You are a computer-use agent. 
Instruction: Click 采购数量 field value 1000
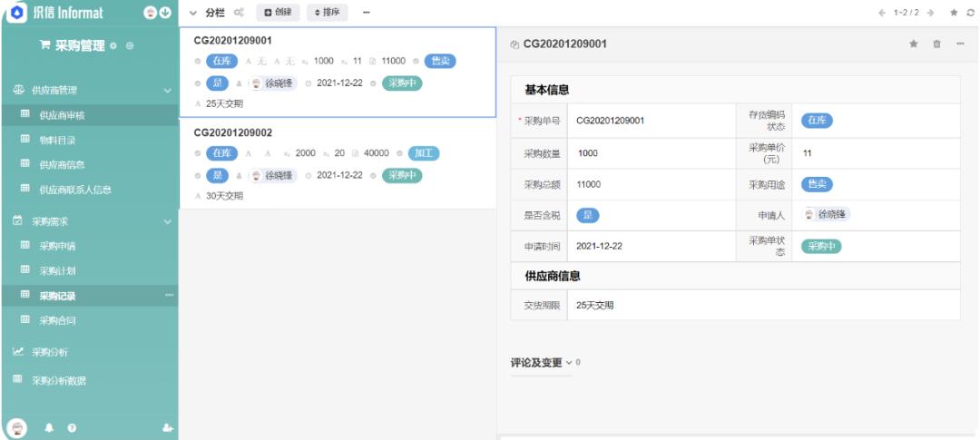[x=587, y=153]
